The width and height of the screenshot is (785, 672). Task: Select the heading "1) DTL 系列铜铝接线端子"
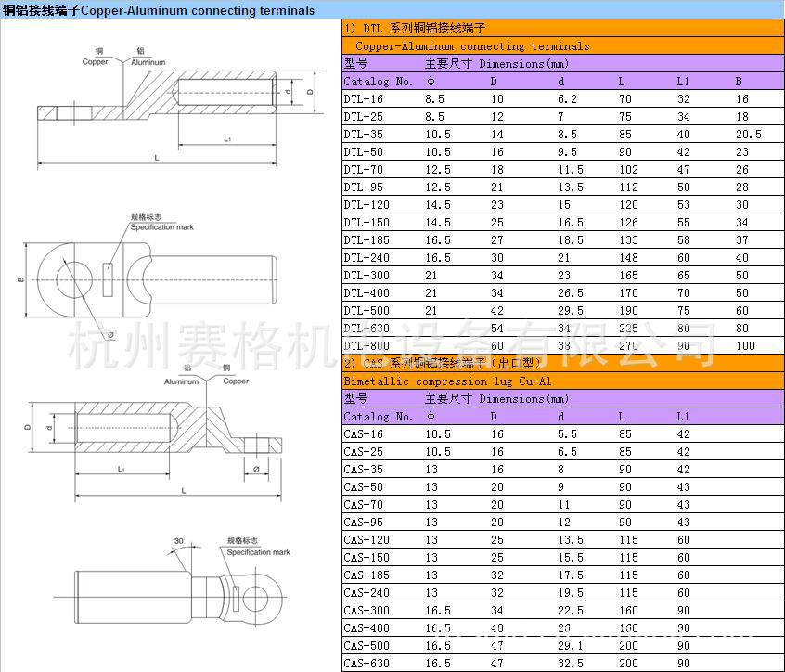tap(415, 28)
